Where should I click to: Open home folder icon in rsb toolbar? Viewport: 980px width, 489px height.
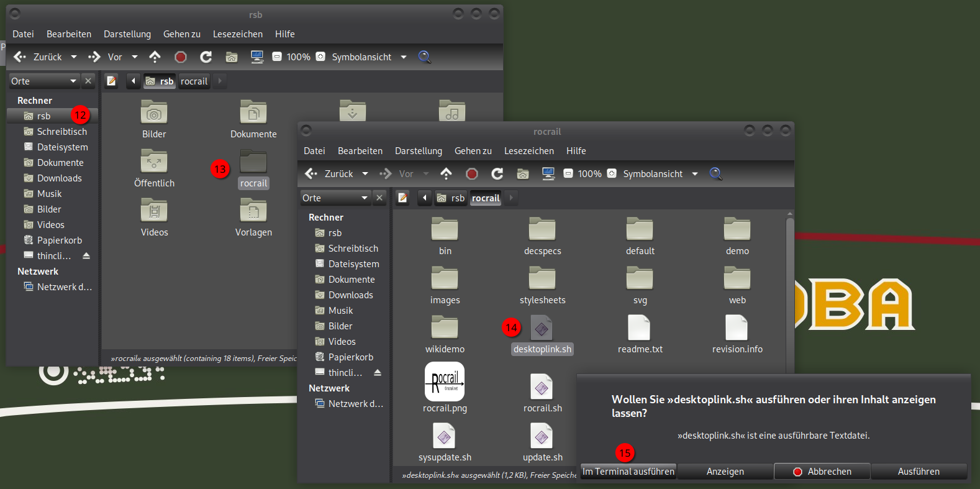[232, 57]
